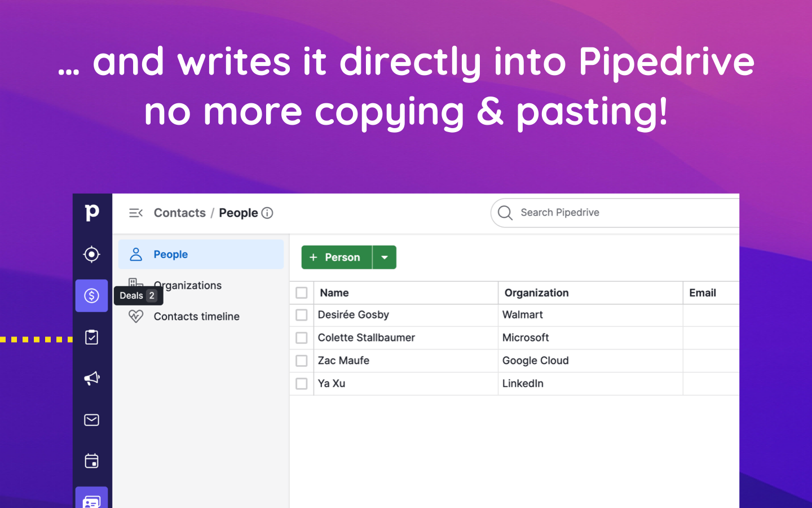Open the Desirée Gosby person name
The height and width of the screenshot is (508, 812).
click(354, 315)
